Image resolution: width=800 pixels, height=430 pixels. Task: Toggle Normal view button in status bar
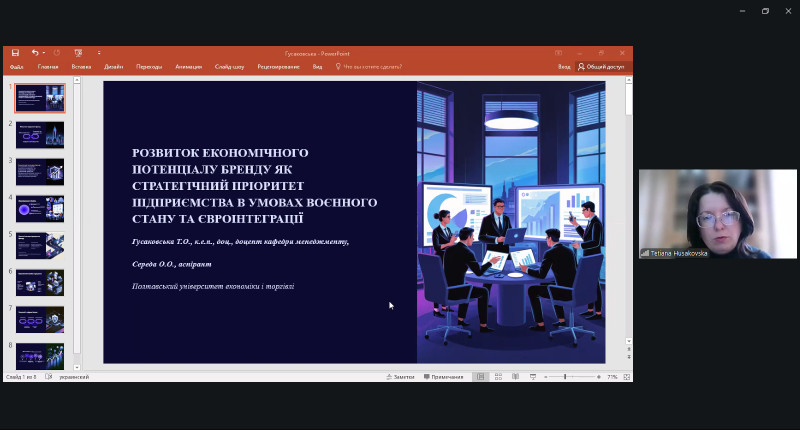481,377
